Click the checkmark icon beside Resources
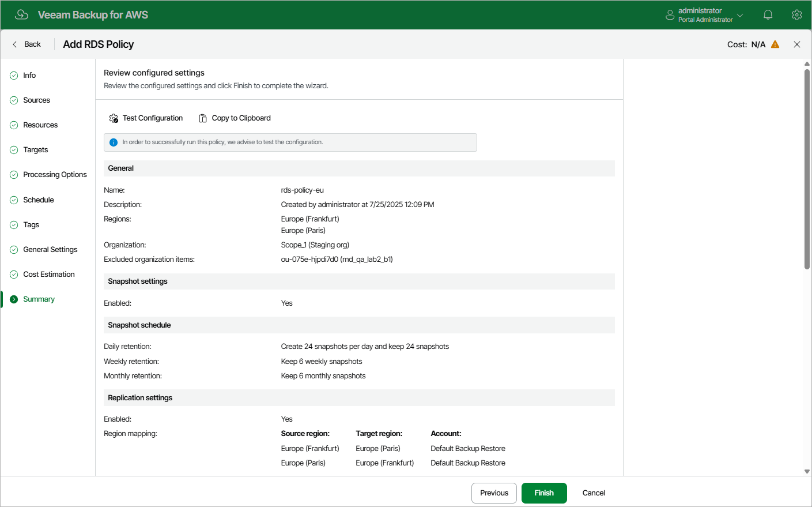Image resolution: width=812 pixels, height=507 pixels. 14,125
